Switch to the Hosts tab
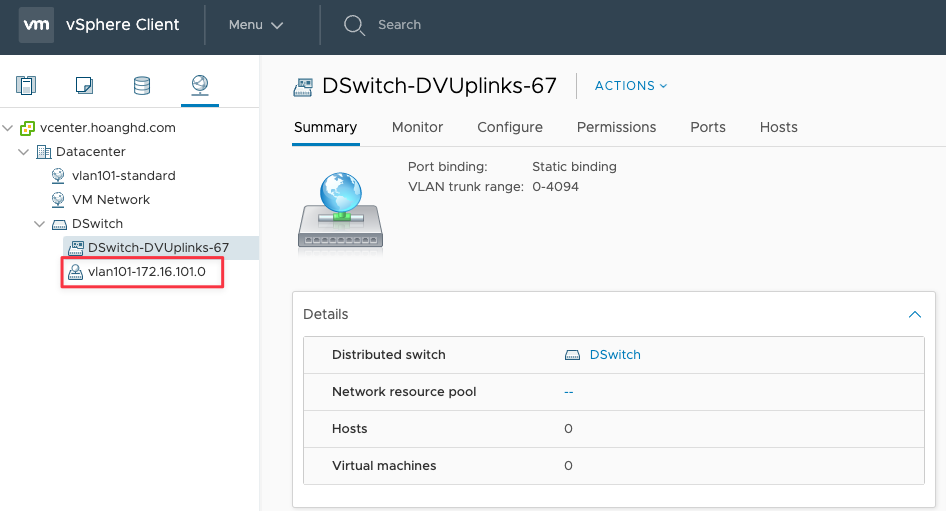 (x=778, y=127)
